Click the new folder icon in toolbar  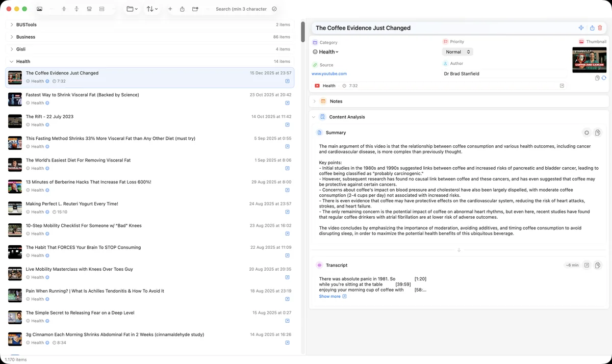(195, 9)
